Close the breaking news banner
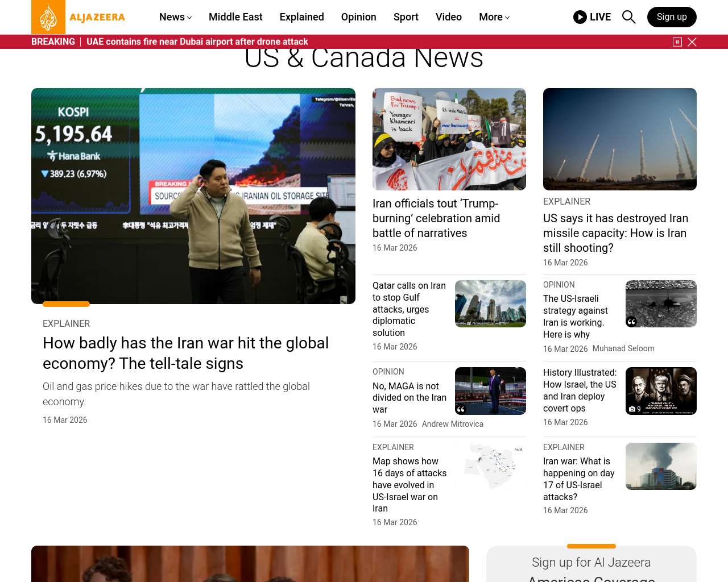Image resolution: width=728 pixels, height=582 pixels. [x=692, y=42]
